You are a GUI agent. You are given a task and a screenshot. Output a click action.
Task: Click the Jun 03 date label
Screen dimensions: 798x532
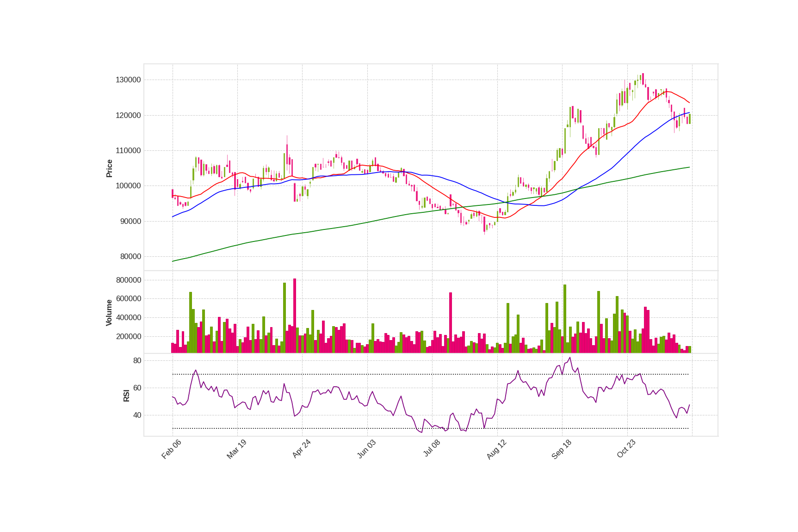[366, 449]
